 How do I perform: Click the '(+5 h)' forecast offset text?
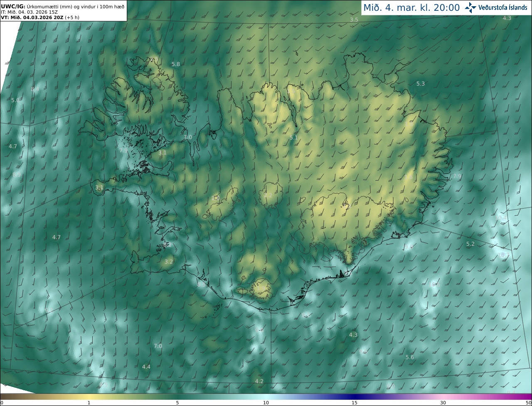72,17
